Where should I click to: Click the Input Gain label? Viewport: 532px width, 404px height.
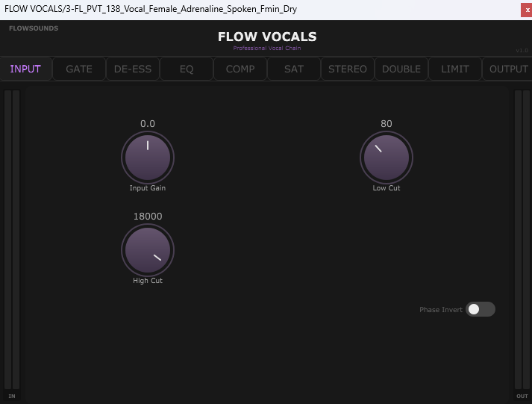148,188
